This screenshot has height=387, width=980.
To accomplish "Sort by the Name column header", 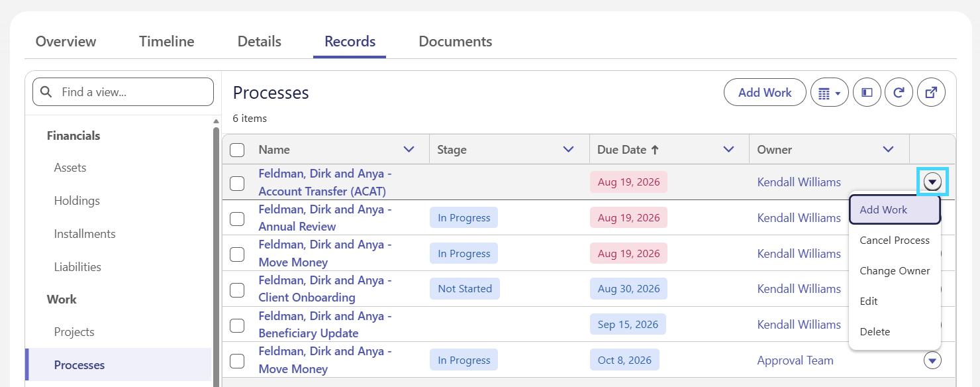I will pyautogui.click(x=274, y=150).
